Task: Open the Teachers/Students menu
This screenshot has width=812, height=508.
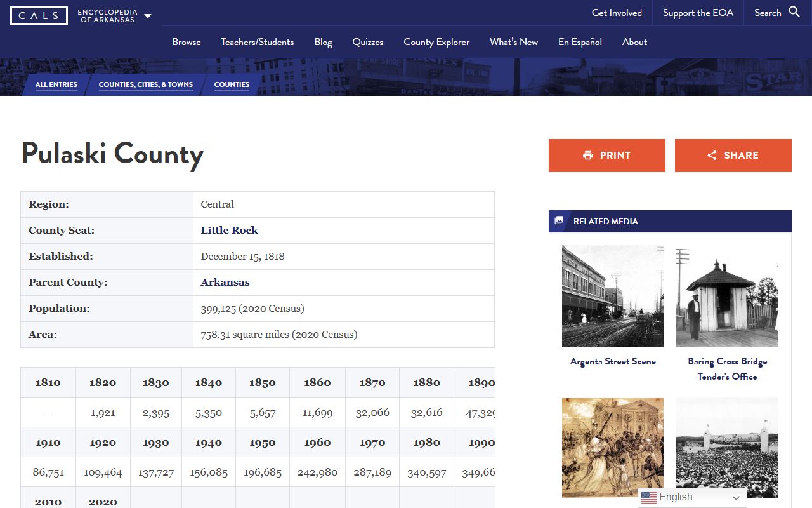Action: [x=258, y=42]
